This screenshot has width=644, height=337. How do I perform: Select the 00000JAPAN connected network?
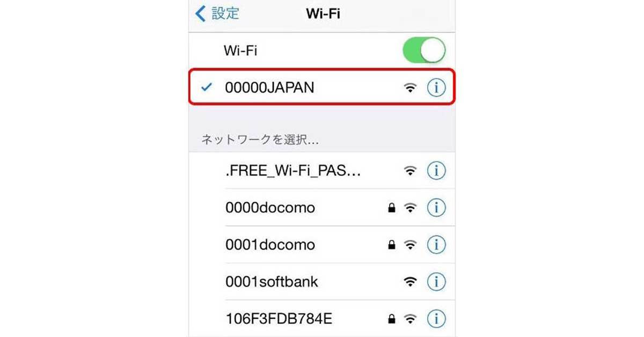pyautogui.click(x=322, y=87)
